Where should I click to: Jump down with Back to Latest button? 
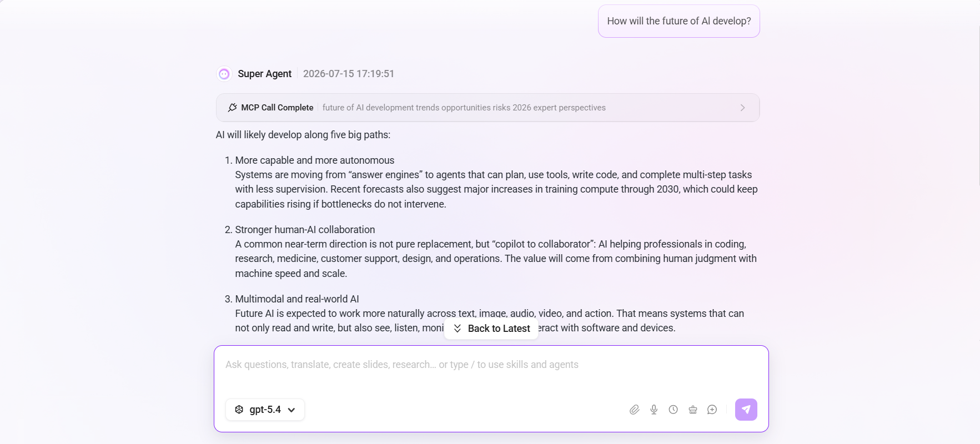491,329
